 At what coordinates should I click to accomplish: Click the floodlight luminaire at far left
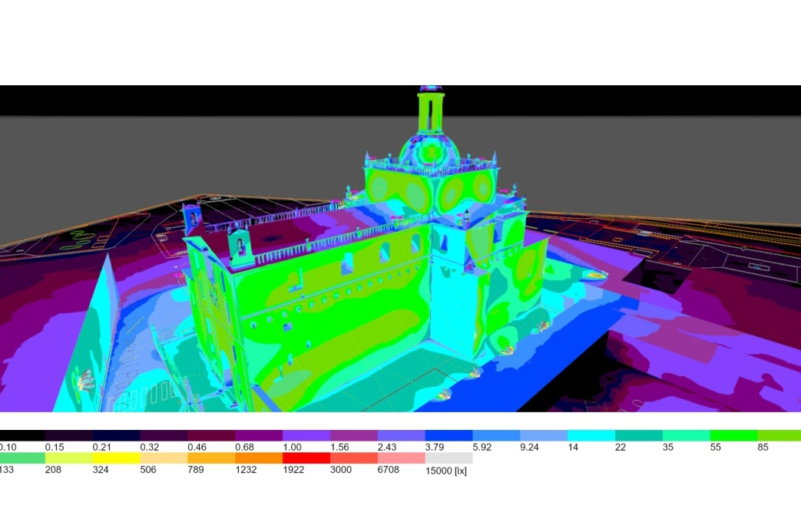tap(85, 378)
